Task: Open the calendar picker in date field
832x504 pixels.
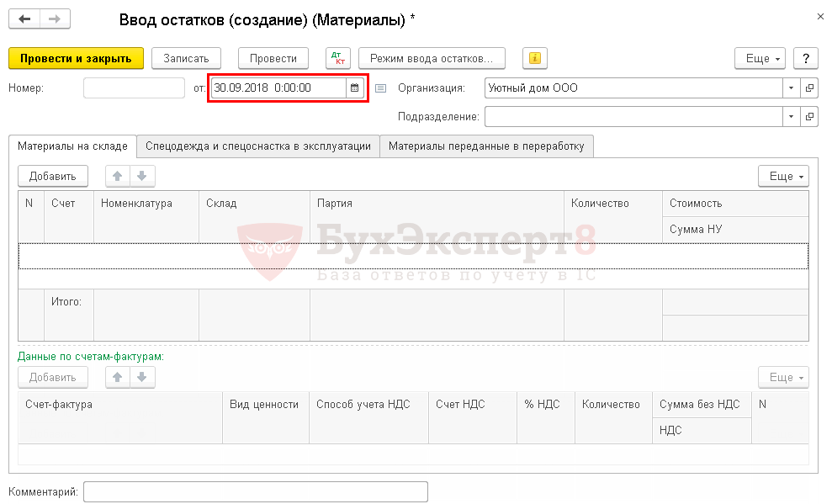Action: tap(355, 88)
